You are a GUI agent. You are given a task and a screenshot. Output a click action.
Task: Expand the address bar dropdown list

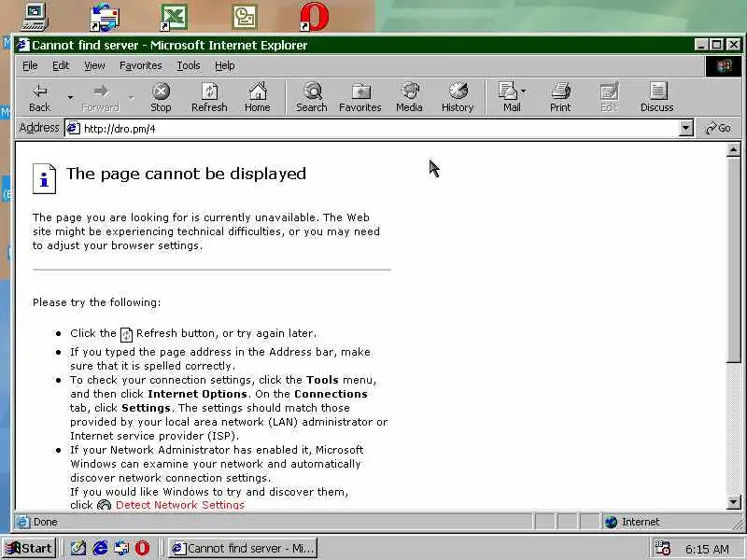[x=685, y=128]
